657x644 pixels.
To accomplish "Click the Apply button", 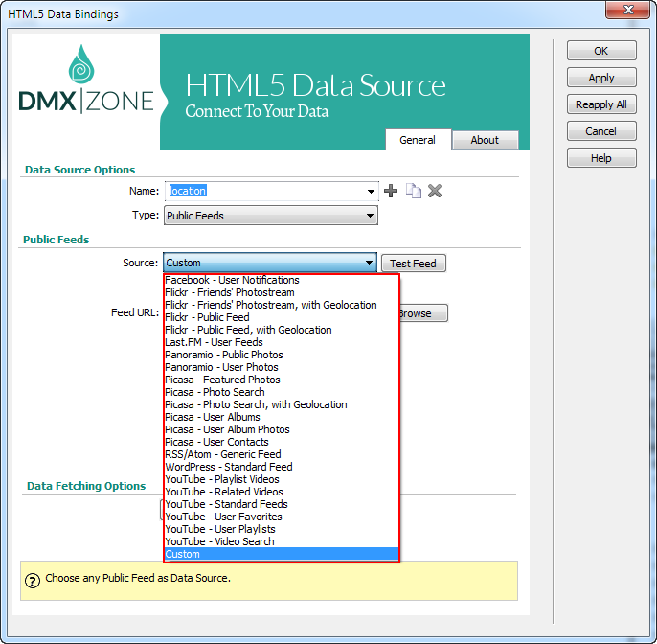I will pyautogui.click(x=601, y=78).
